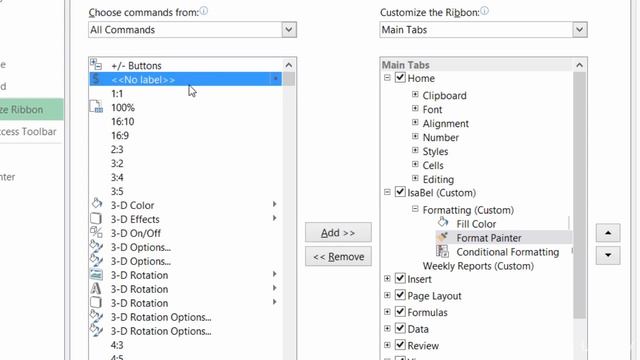Screen dimensions: 640x360
Task: Expand the Styles group
Action: click(415, 150)
